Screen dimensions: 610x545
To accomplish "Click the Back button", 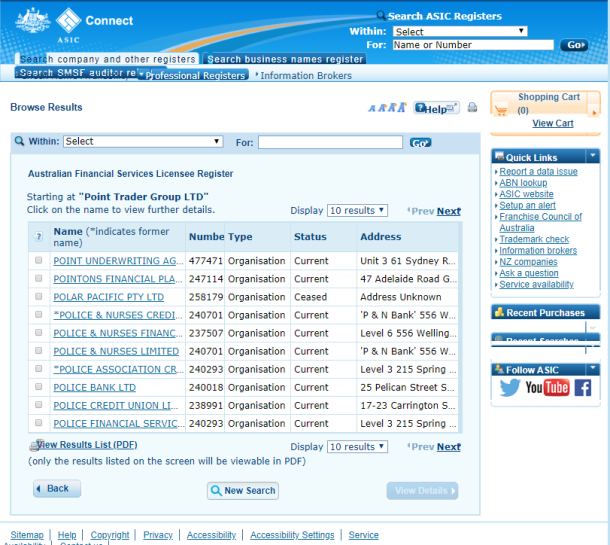I will 57,488.
